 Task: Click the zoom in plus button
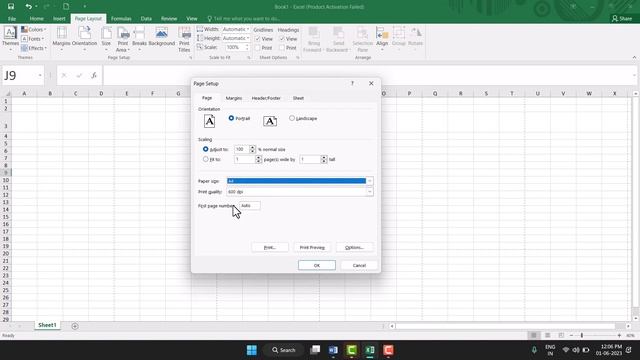tap(619, 335)
